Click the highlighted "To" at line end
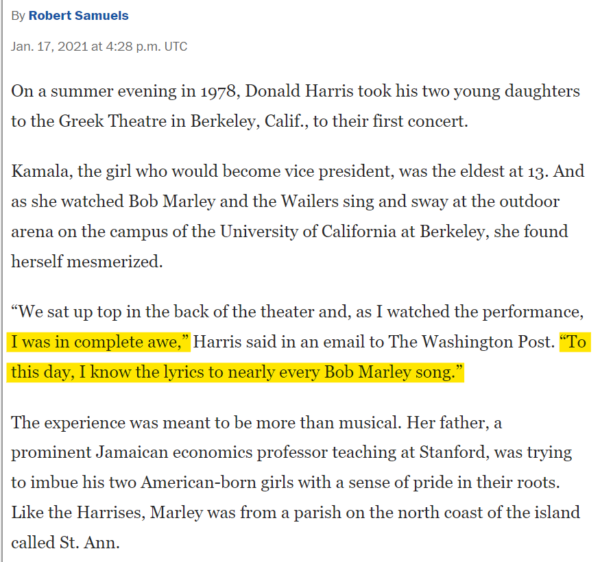This screenshot has width=600, height=562. click(x=575, y=342)
